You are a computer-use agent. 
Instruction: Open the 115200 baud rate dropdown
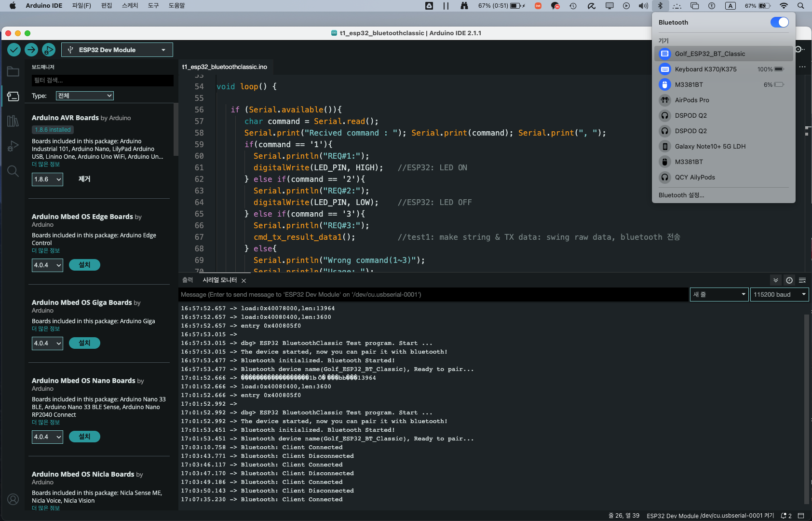coord(780,294)
